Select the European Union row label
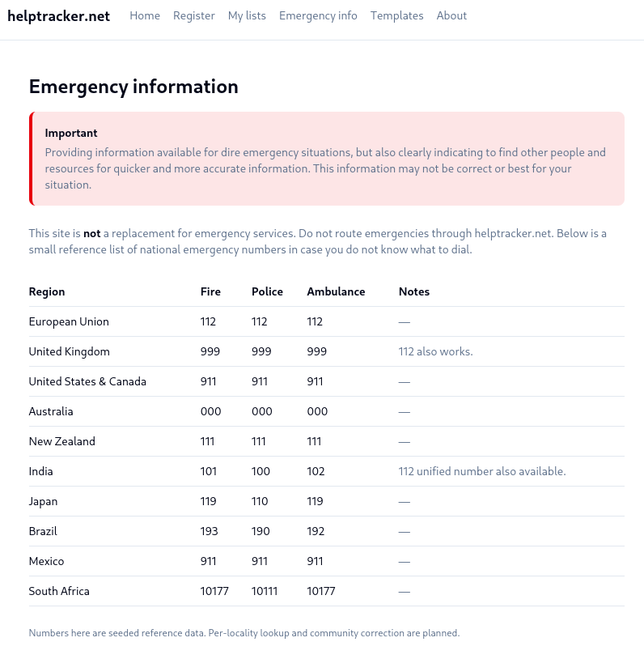 [69, 321]
